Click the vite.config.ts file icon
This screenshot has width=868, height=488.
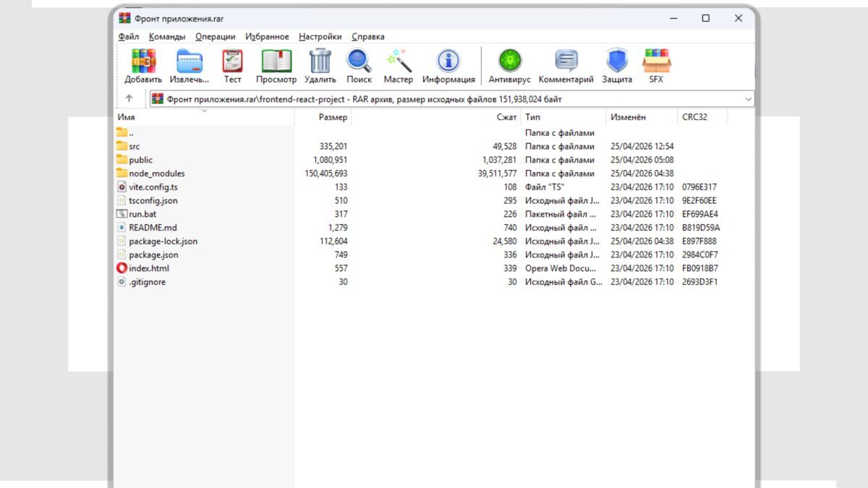pyautogui.click(x=122, y=187)
